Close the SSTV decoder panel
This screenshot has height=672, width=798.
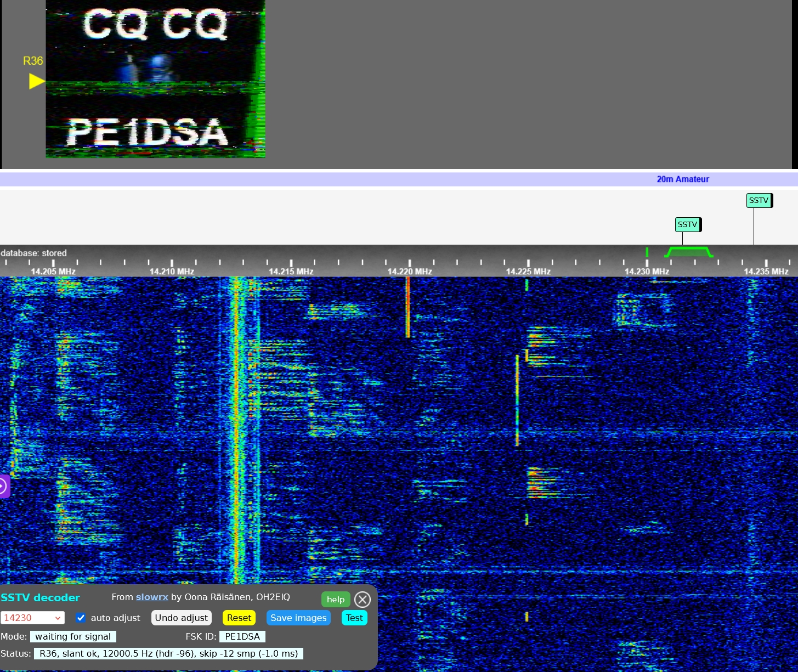(362, 600)
